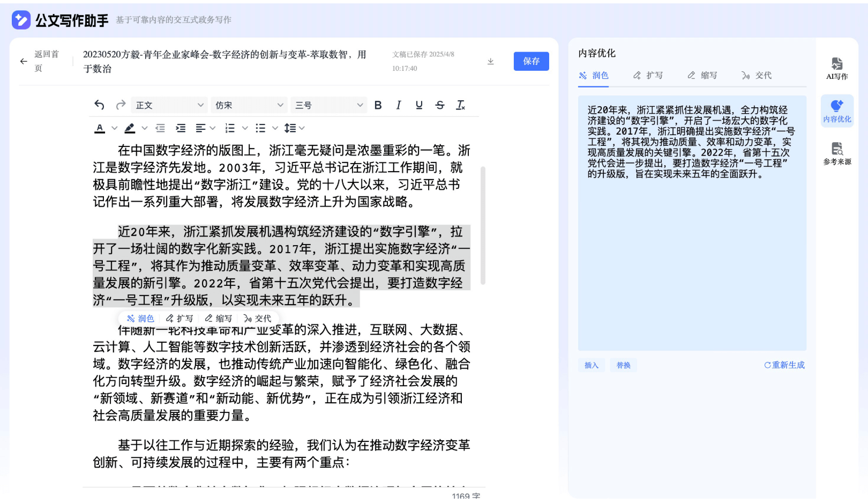Viewport: 868px width, 502px height.
Task: Open the font color dropdown arrow
Action: (x=114, y=128)
